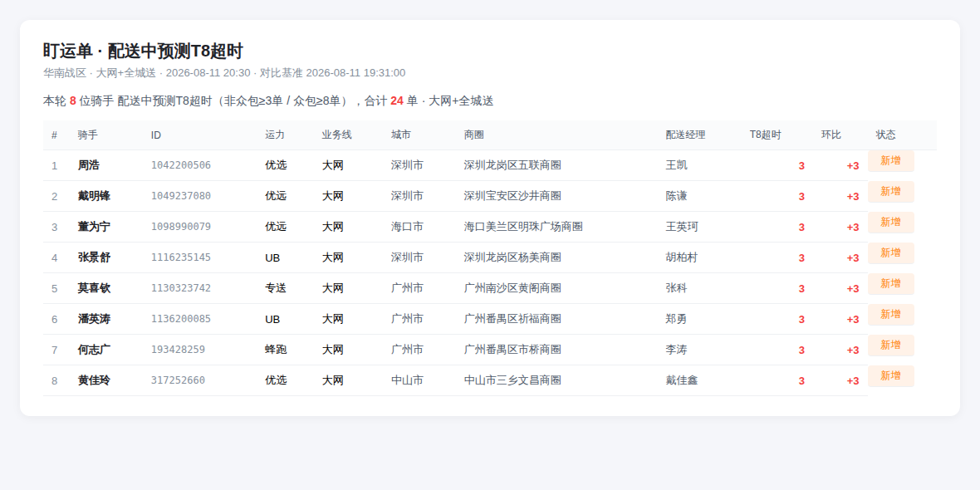Click the 骑手 column header
980x490 pixels.
pos(87,135)
